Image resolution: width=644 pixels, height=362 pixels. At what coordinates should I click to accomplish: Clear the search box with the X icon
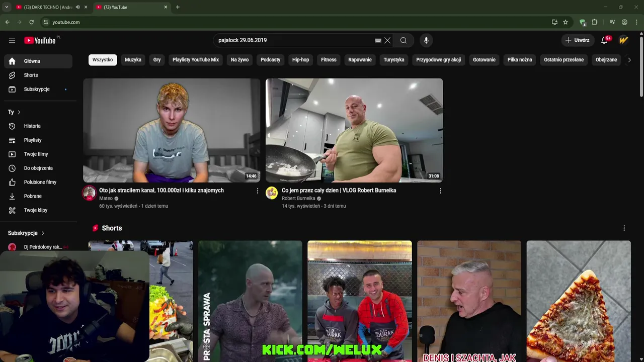[x=387, y=40]
